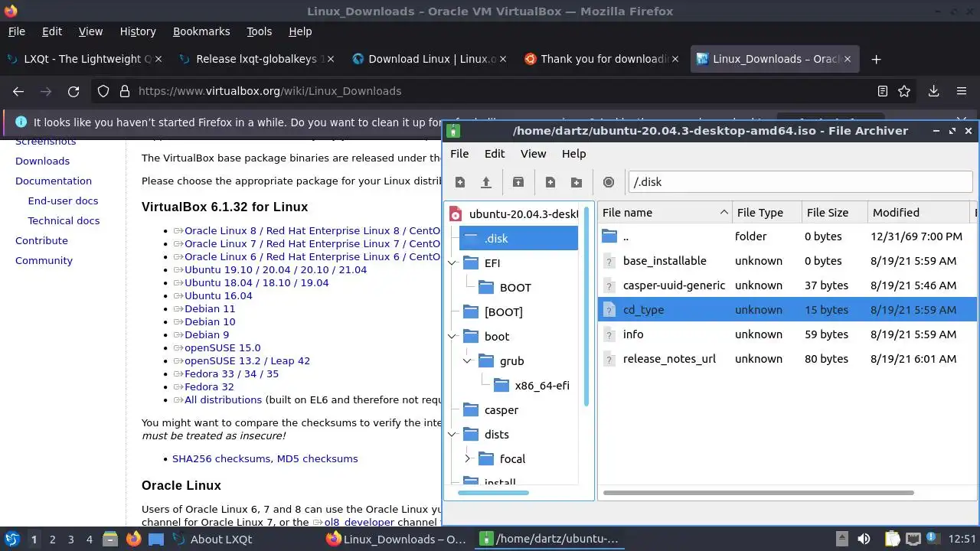The height and width of the screenshot is (551, 980).
Task: Expand the focal folder in tree
Action: point(468,459)
